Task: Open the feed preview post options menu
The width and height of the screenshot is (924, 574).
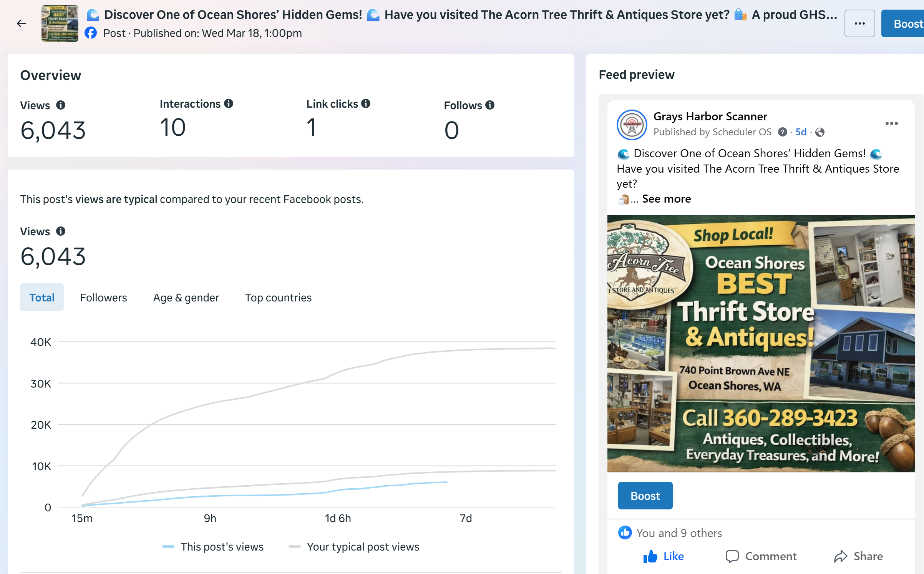Action: click(891, 123)
